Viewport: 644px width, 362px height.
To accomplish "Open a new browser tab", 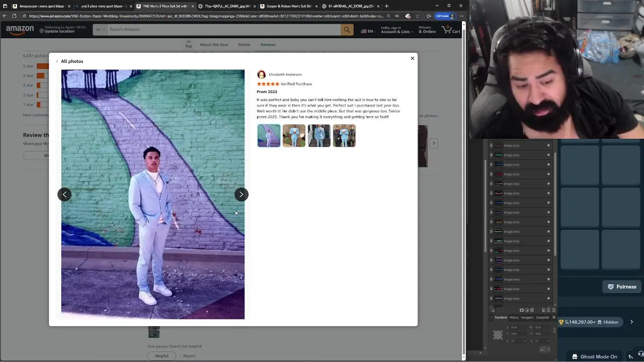I will pyautogui.click(x=386, y=6).
